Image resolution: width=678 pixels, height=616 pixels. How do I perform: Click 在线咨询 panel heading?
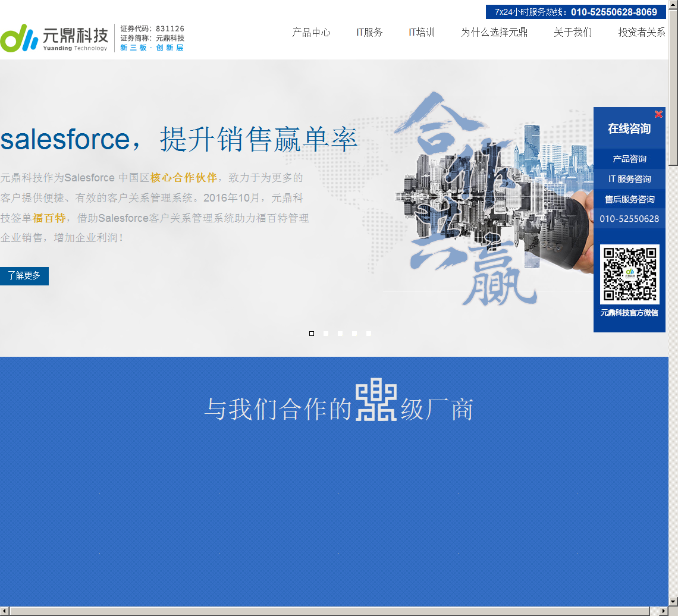629,129
